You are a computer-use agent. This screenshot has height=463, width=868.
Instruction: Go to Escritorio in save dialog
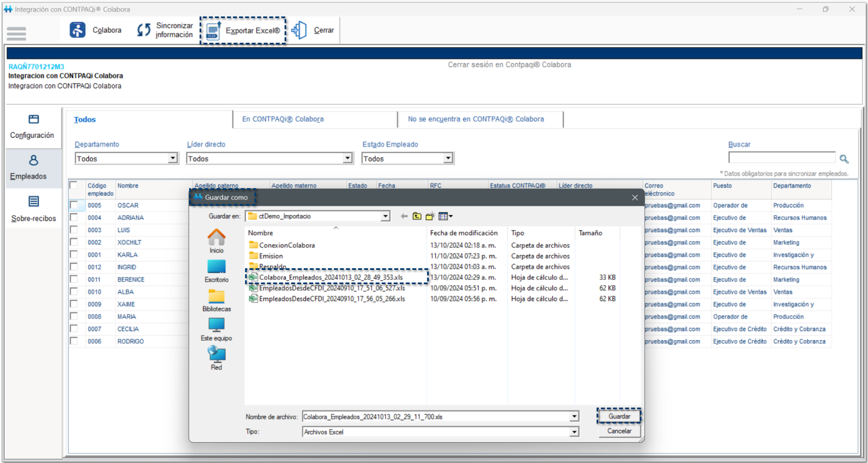[x=217, y=271]
